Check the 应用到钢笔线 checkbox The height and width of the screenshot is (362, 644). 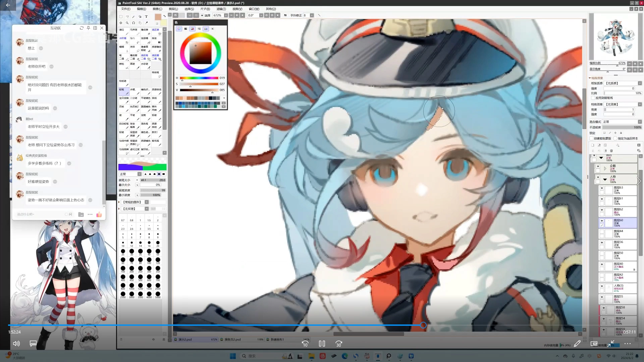[x=593, y=98]
